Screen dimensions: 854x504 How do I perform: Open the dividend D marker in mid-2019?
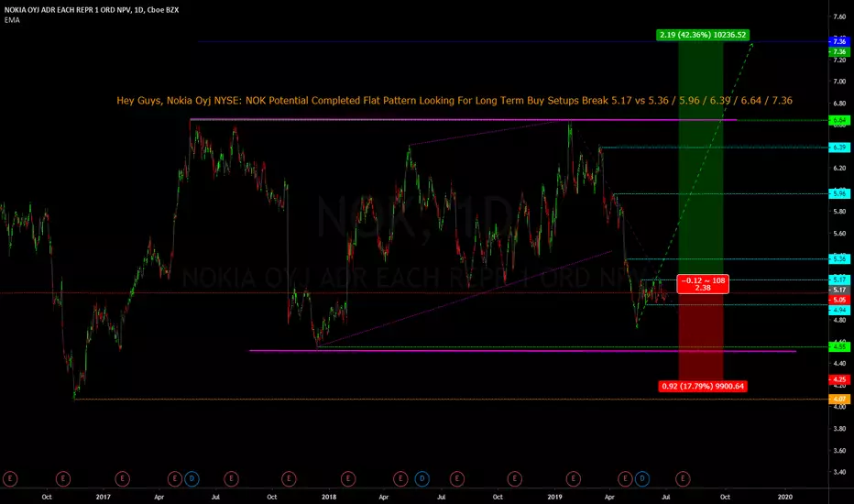tap(642, 479)
